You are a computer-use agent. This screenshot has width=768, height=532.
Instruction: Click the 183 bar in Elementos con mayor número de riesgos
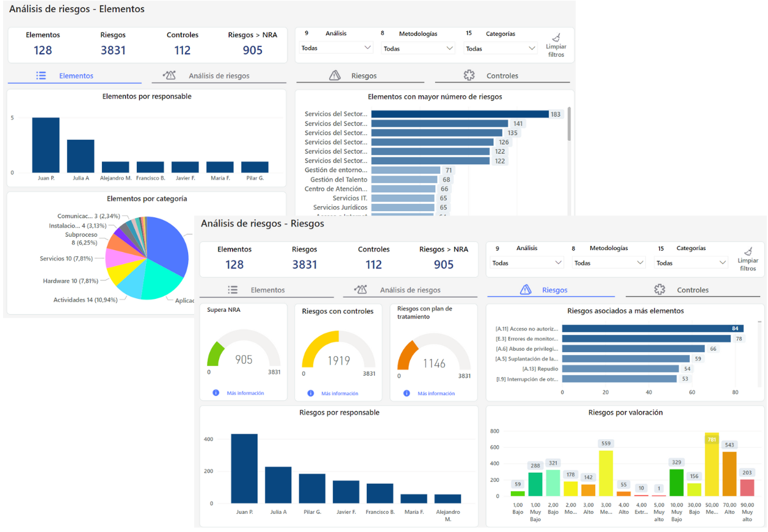click(x=459, y=114)
